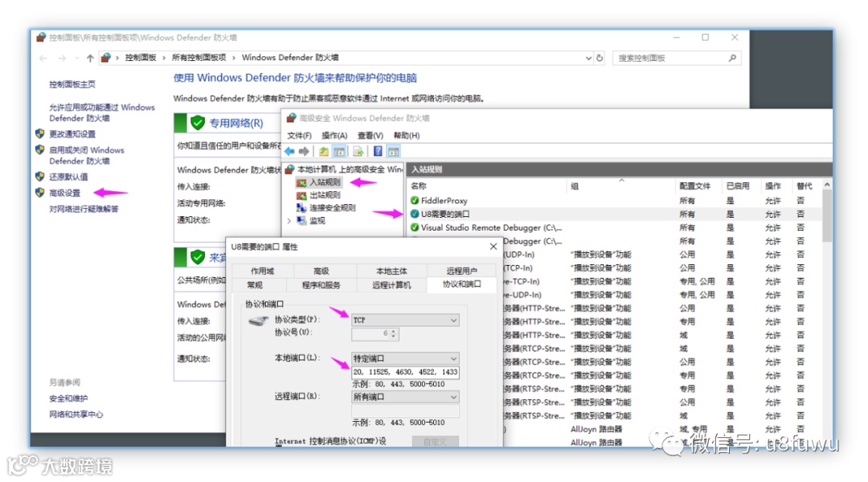The height and width of the screenshot is (482, 868).
Task: Select the 协议和端口 tab
Action: click(x=461, y=284)
